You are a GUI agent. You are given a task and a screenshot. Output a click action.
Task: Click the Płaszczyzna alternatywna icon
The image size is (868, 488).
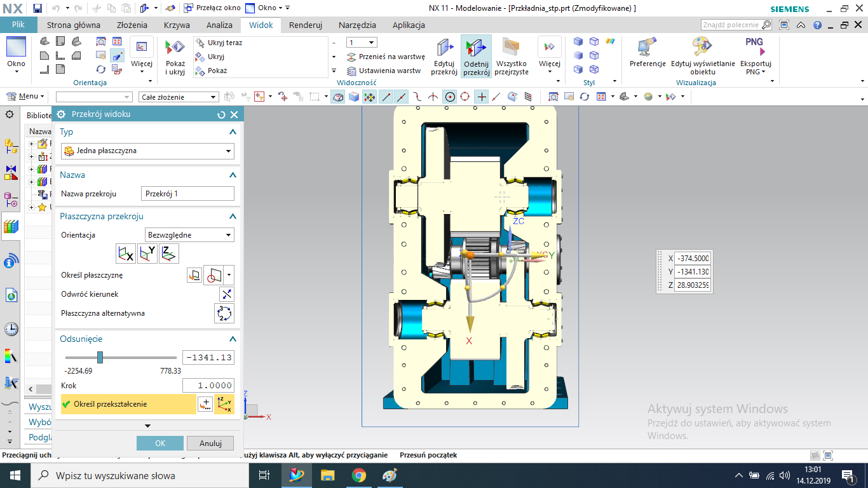coord(224,313)
